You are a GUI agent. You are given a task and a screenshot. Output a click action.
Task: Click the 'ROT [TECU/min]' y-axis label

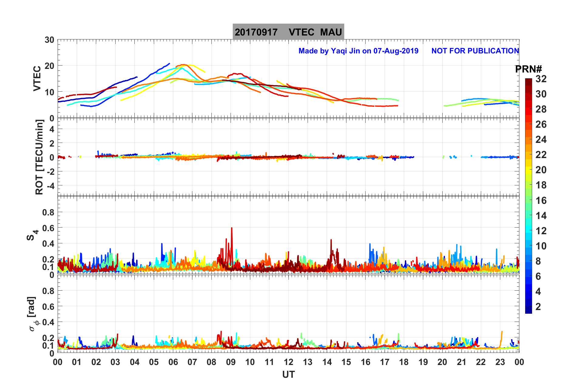(x=39, y=157)
